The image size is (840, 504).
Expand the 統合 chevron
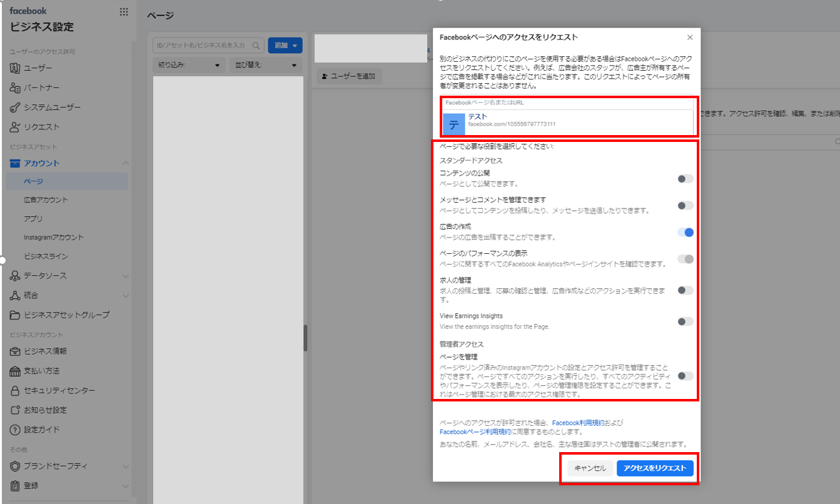125,295
